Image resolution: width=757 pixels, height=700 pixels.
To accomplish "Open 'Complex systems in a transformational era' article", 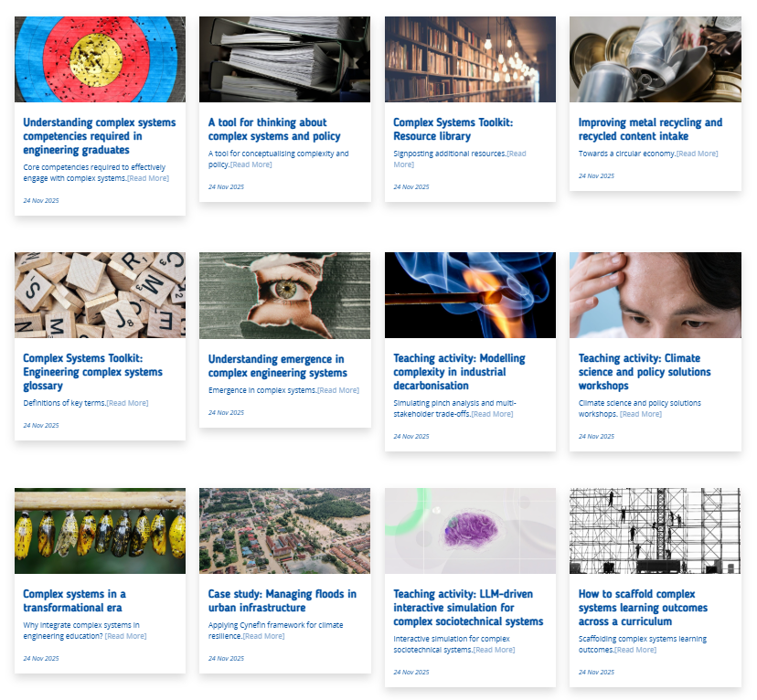I will 74,600.
